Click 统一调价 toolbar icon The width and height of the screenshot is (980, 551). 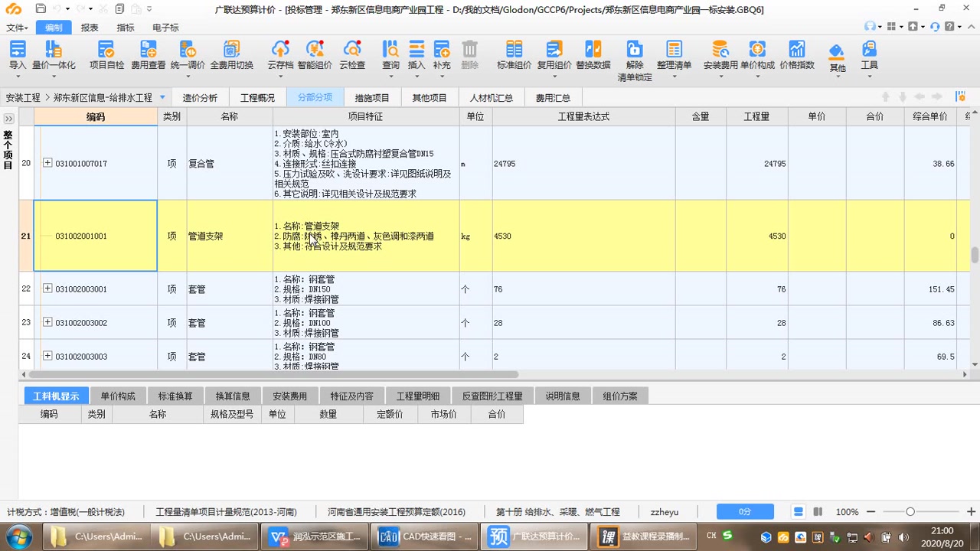point(188,56)
